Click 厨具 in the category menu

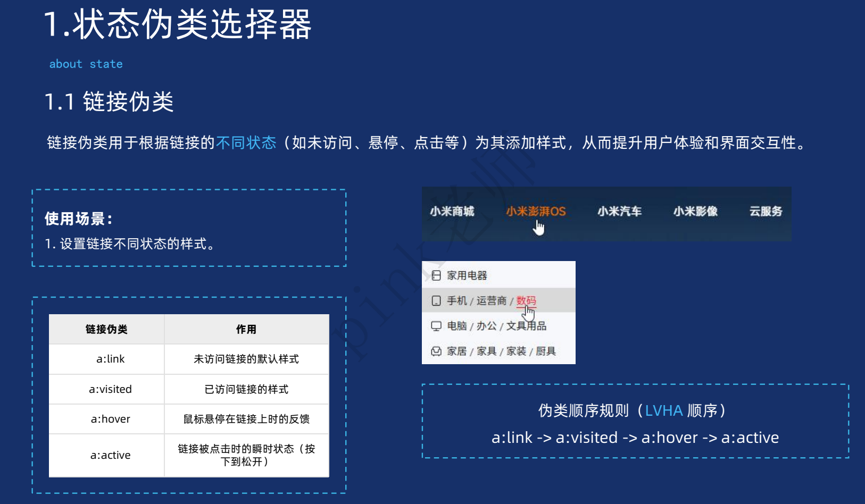(546, 351)
